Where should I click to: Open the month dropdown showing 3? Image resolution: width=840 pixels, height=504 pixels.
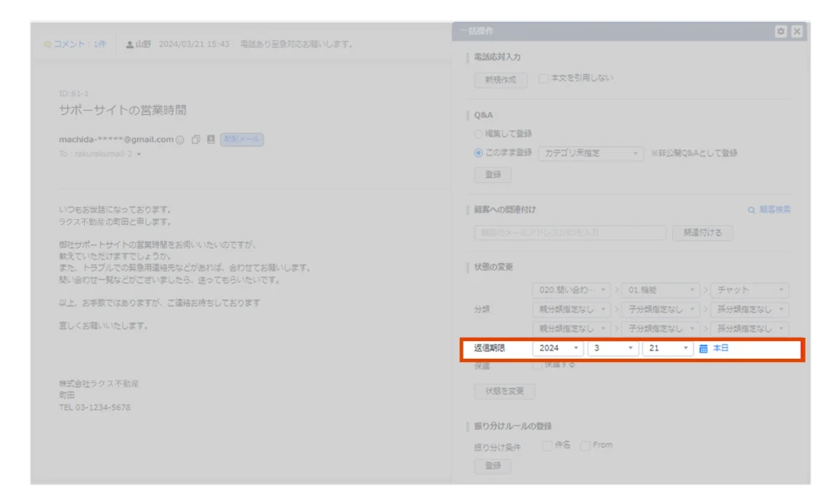pos(612,348)
